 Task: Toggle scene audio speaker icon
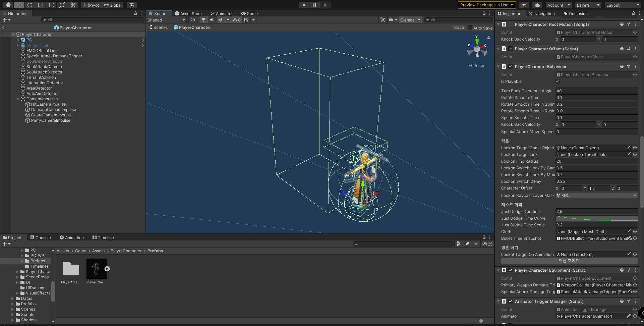[212, 20]
